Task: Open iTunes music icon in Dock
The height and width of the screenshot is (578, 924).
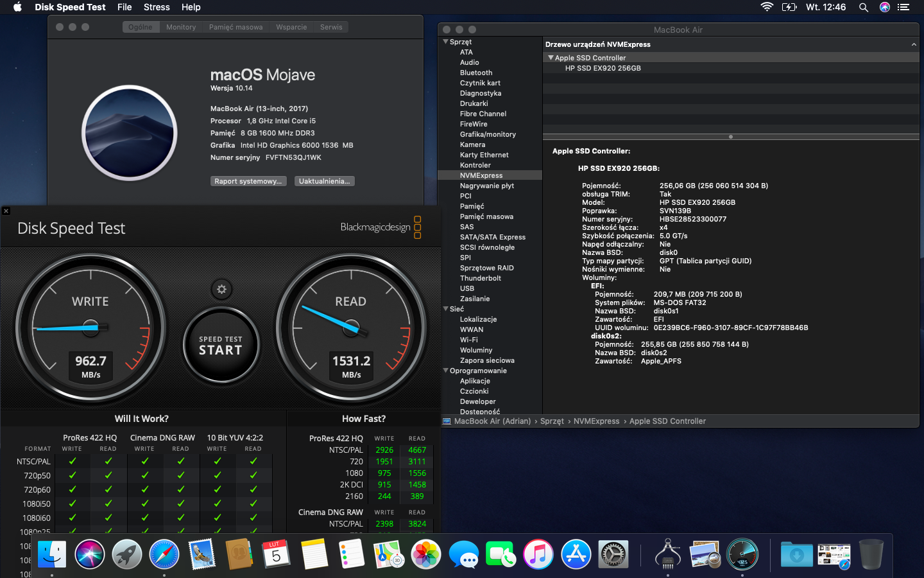Action: pos(538,554)
